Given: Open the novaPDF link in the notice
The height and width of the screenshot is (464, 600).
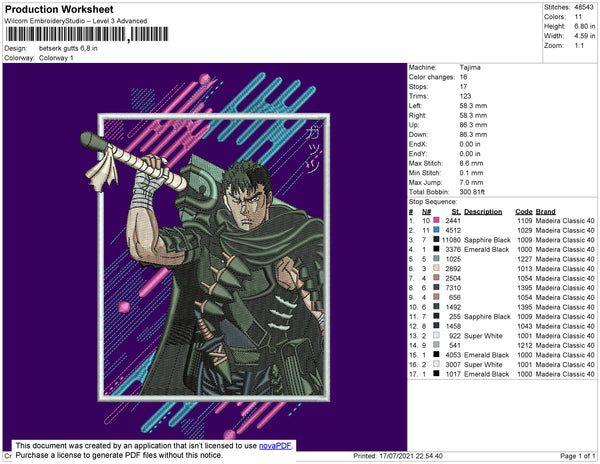Looking at the screenshot, I should click(275, 446).
